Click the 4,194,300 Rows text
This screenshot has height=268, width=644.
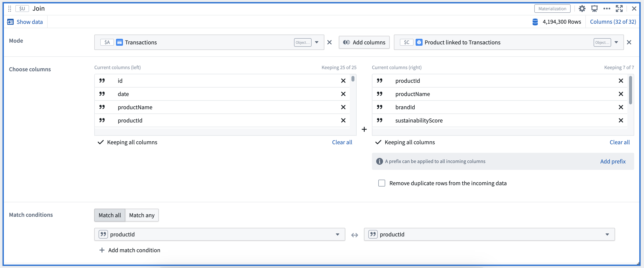tap(561, 22)
